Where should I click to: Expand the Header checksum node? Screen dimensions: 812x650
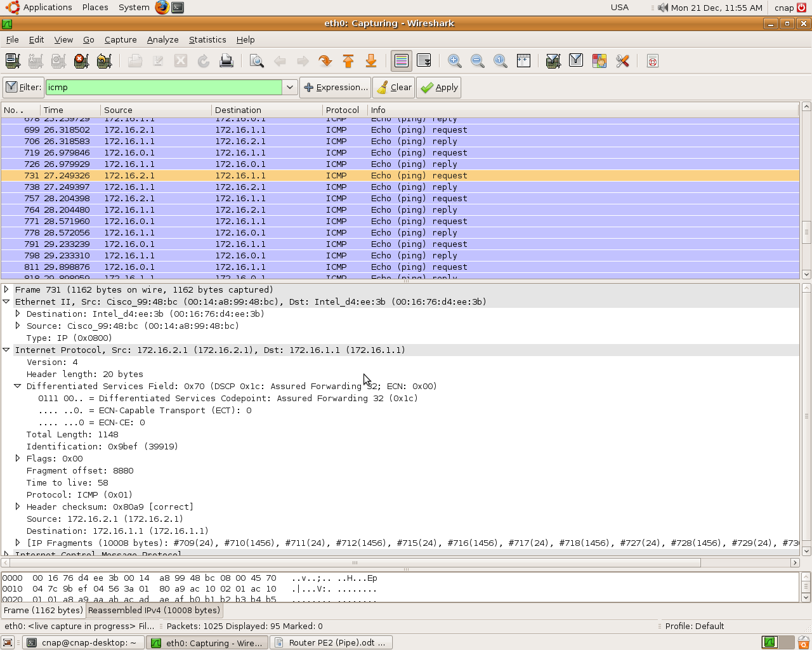(18, 507)
